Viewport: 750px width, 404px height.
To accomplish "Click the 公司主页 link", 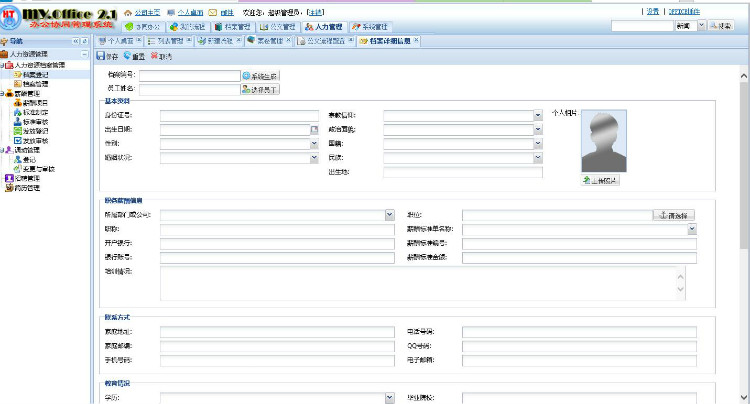I will point(147,13).
